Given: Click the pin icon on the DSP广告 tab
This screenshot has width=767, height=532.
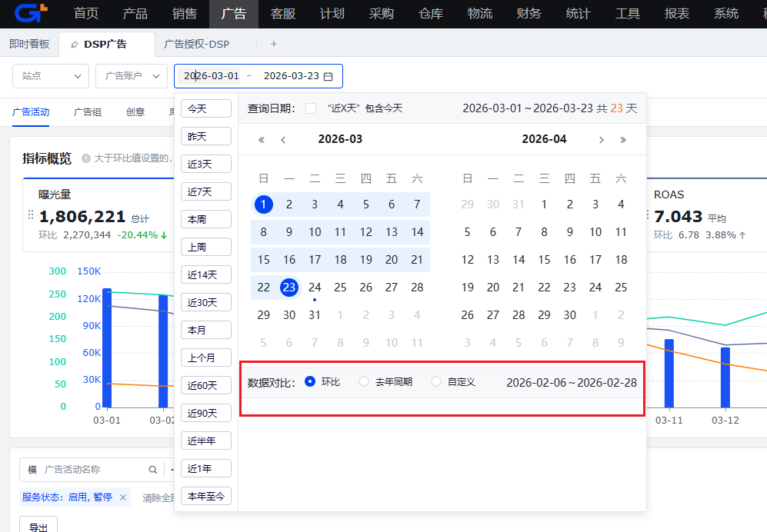Looking at the screenshot, I should tap(74, 45).
